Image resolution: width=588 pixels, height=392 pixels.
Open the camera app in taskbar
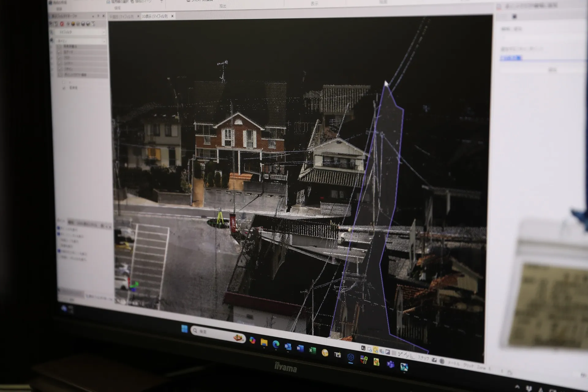[337, 355]
